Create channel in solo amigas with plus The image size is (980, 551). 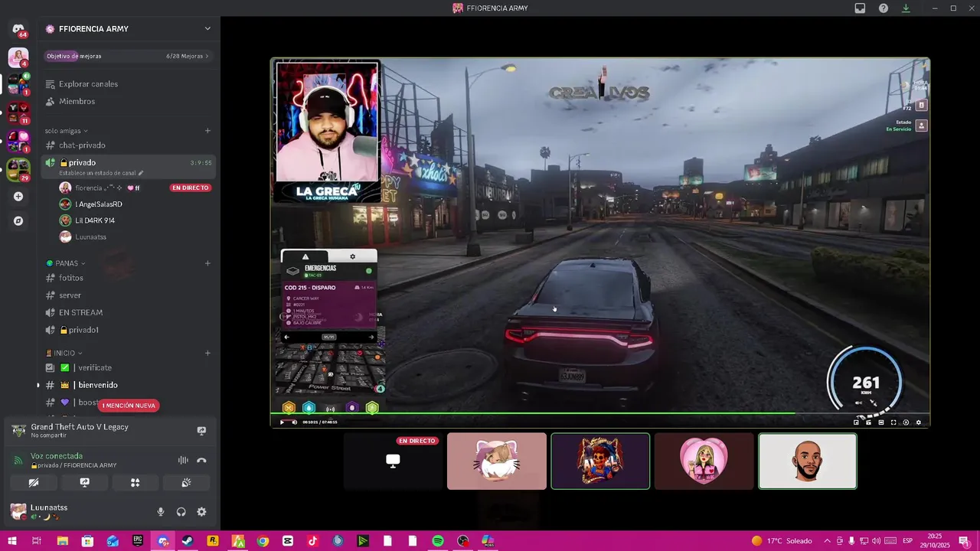pyautogui.click(x=207, y=131)
